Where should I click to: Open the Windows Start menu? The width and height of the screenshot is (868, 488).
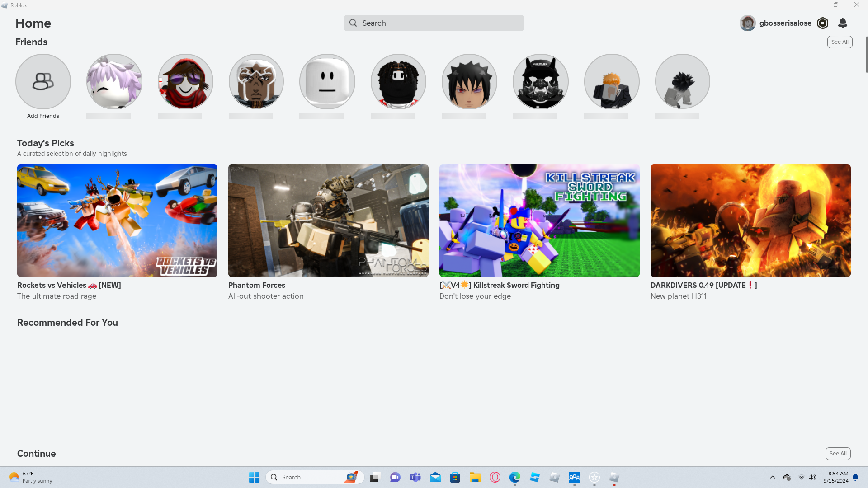pos(254,477)
